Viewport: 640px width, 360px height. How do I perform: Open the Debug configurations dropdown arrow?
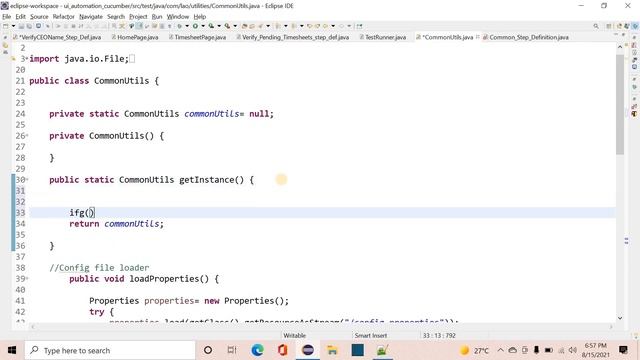point(187,26)
